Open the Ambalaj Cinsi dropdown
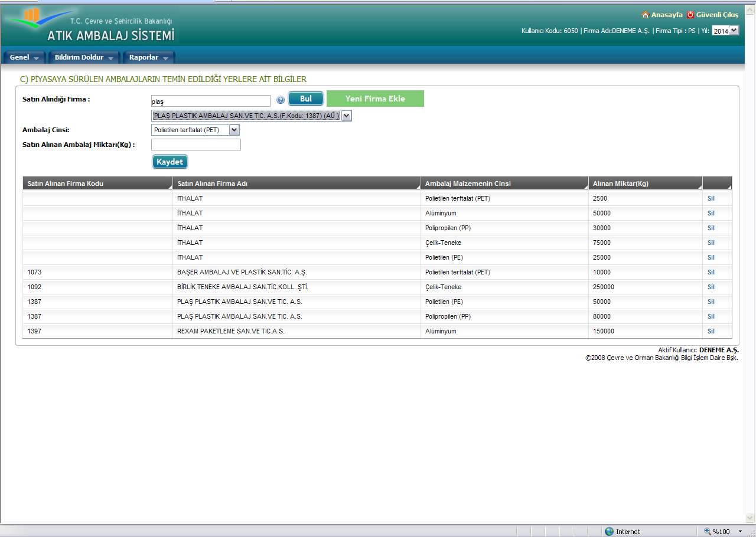The height and width of the screenshot is (537, 756). coord(195,130)
